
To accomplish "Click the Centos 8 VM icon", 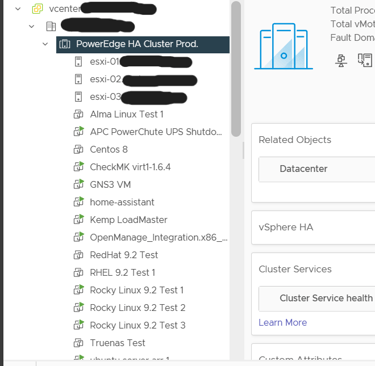I will tap(78, 149).
